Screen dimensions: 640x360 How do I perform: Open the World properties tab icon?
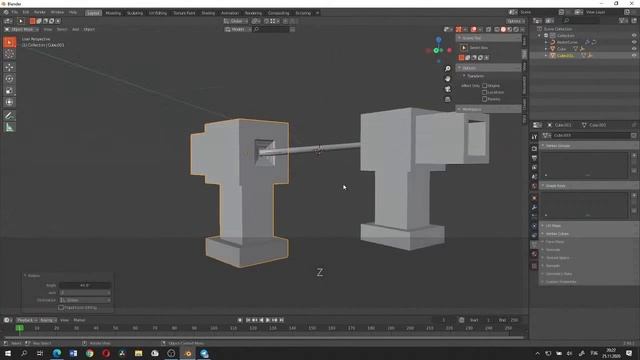tap(534, 186)
